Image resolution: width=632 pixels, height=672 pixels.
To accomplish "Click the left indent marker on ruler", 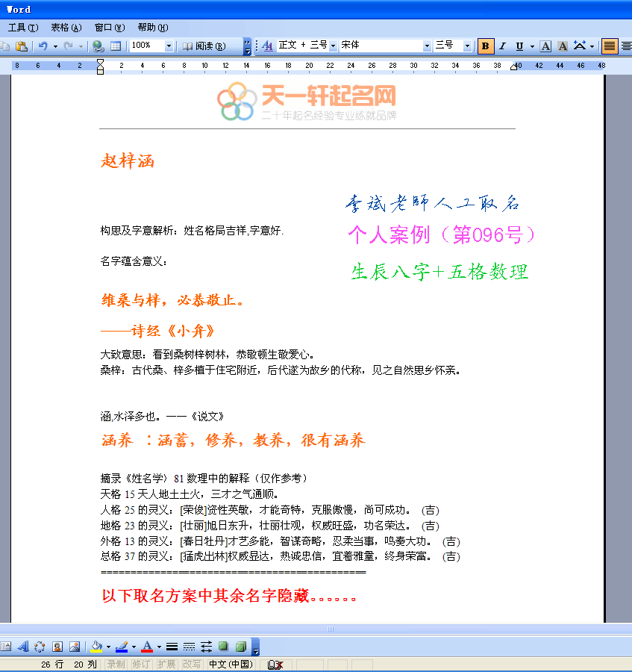I will pyautogui.click(x=100, y=67).
